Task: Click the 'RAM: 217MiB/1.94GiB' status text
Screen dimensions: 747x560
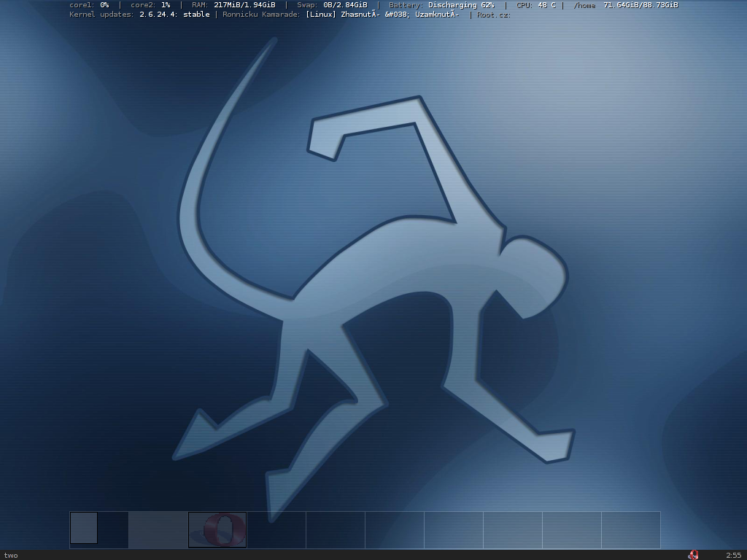Action: [233, 5]
